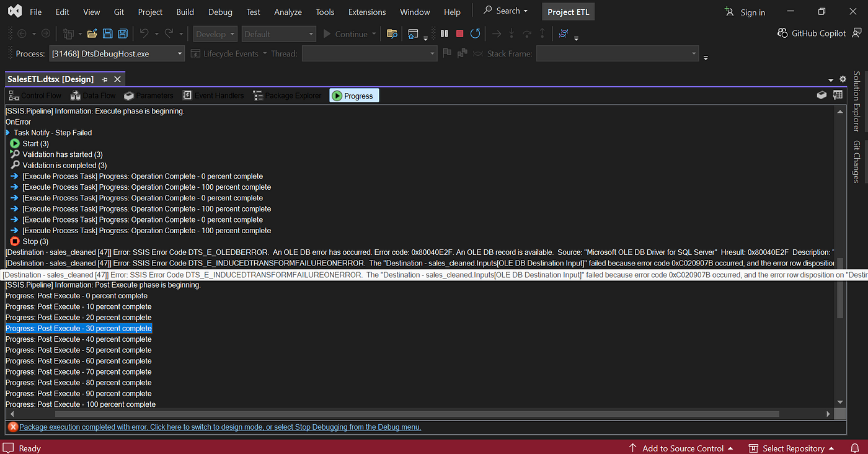The image size is (868, 454).
Task: Open the Default platform dropdown
Action: point(278,34)
